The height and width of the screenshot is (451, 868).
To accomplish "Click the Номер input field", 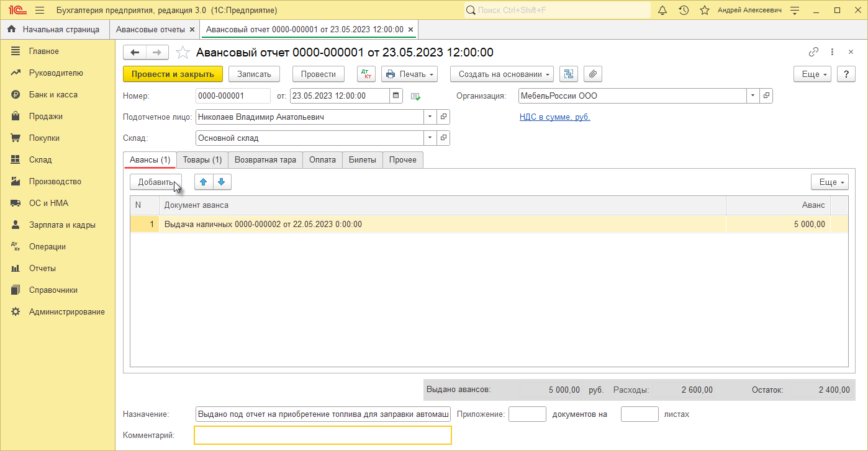I will pyautogui.click(x=233, y=96).
